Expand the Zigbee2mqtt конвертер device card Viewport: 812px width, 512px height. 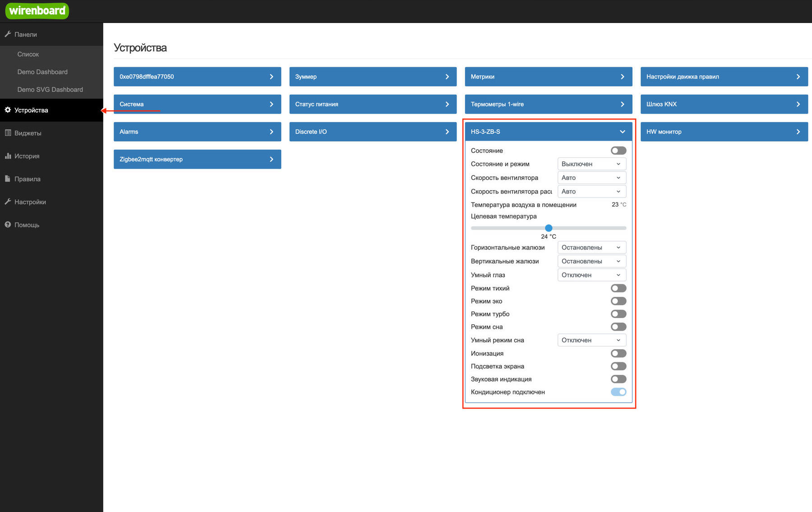click(x=197, y=159)
